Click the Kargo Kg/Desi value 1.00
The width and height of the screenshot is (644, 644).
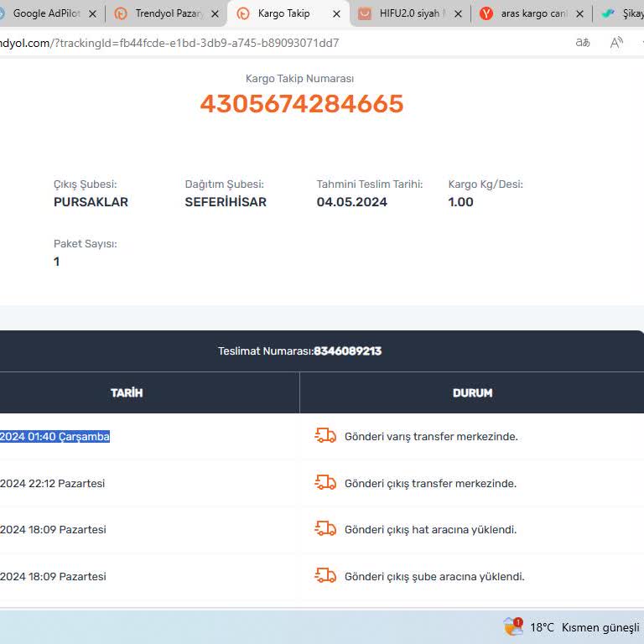click(x=460, y=202)
